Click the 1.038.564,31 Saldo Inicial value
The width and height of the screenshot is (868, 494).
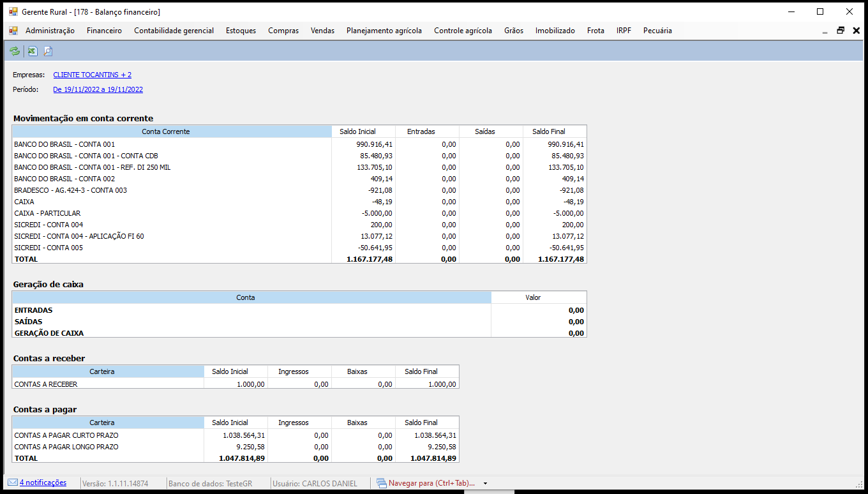click(244, 435)
